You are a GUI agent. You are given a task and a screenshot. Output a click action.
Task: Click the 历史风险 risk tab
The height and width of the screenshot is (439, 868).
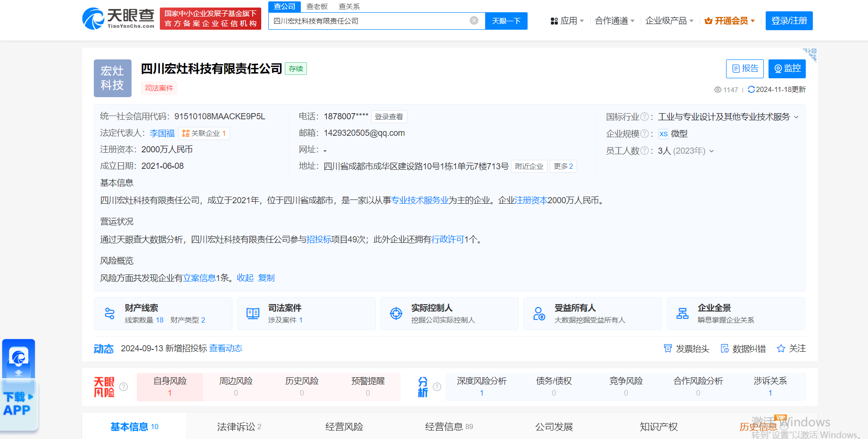click(x=302, y=387)
